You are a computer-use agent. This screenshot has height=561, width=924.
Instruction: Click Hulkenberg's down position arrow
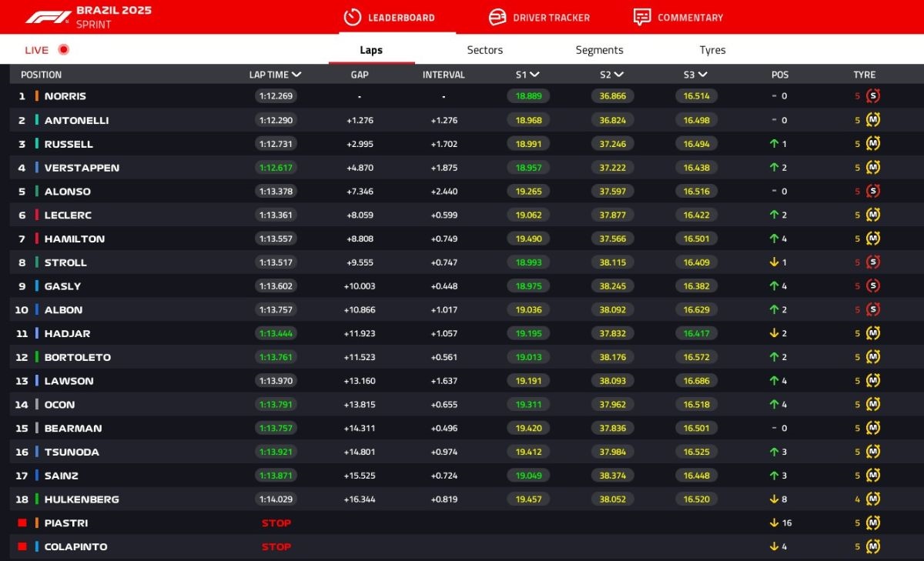click(774, 499)
